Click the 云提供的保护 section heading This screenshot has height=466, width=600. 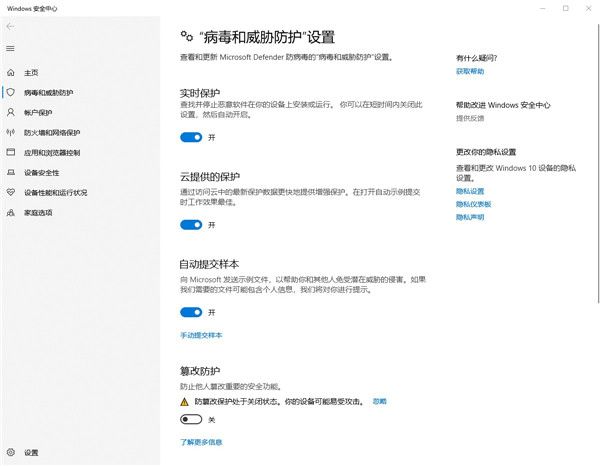[x=210, y=177]
